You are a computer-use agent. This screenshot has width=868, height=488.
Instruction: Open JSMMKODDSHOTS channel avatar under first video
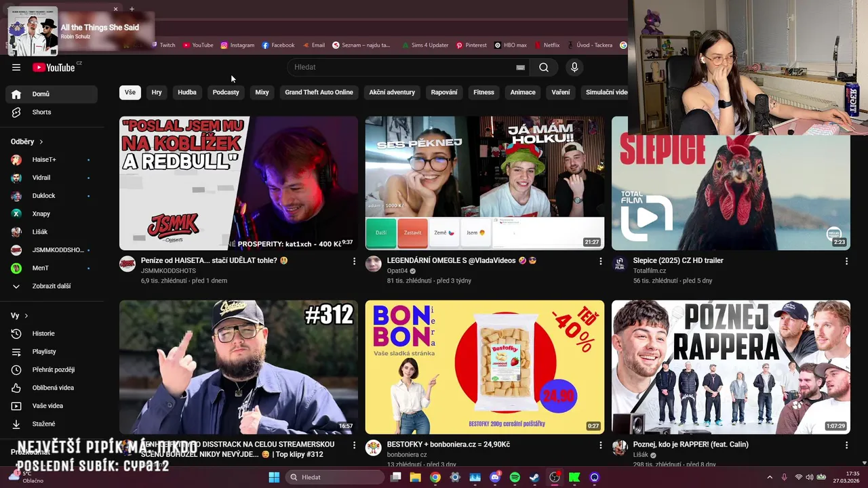127,264
